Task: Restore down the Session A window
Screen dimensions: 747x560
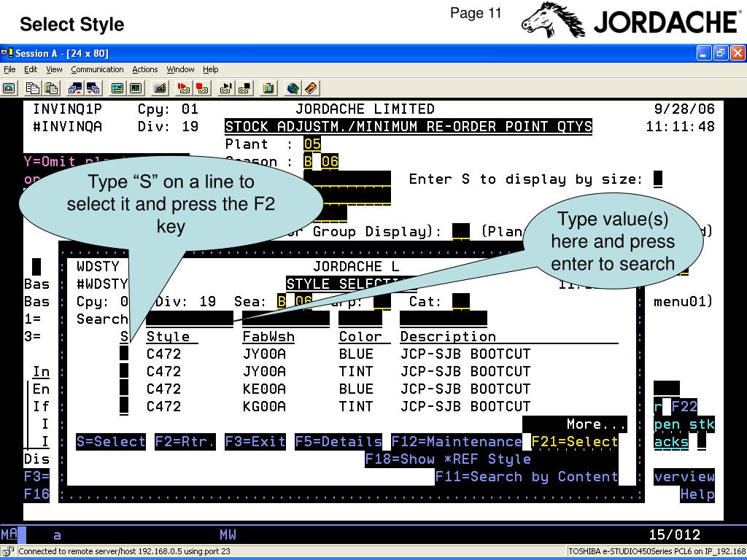Action: [720, 52]
